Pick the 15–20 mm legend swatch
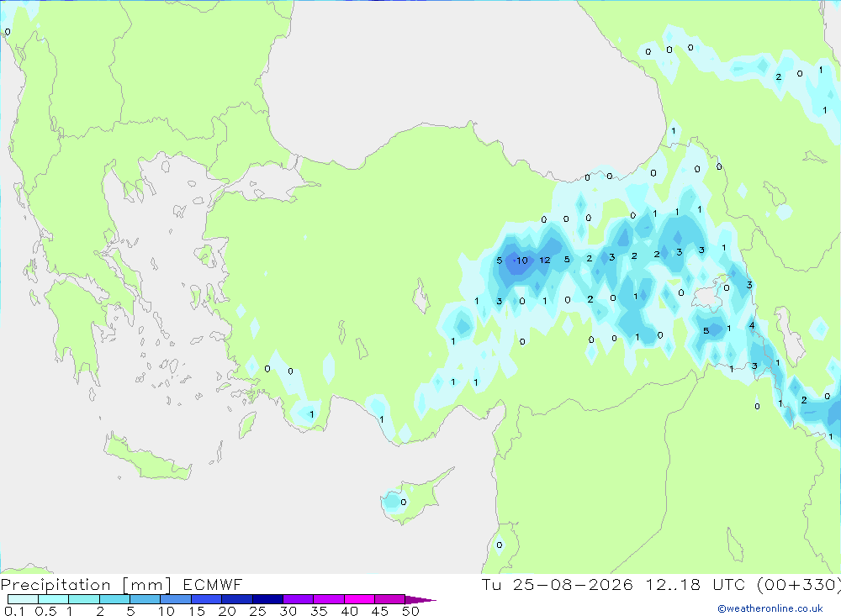This screenshot has width=841, height=616. pyautogui.click(x=207, y=599)
